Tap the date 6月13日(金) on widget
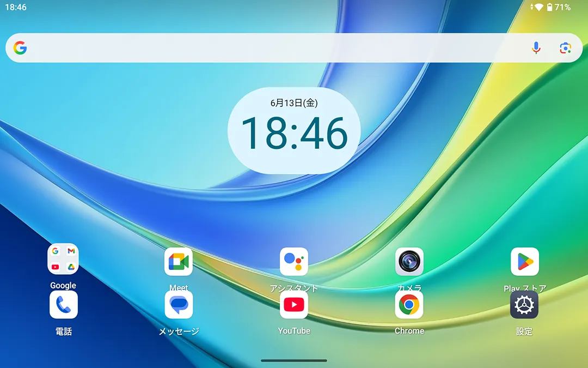 tap(294, 103)
